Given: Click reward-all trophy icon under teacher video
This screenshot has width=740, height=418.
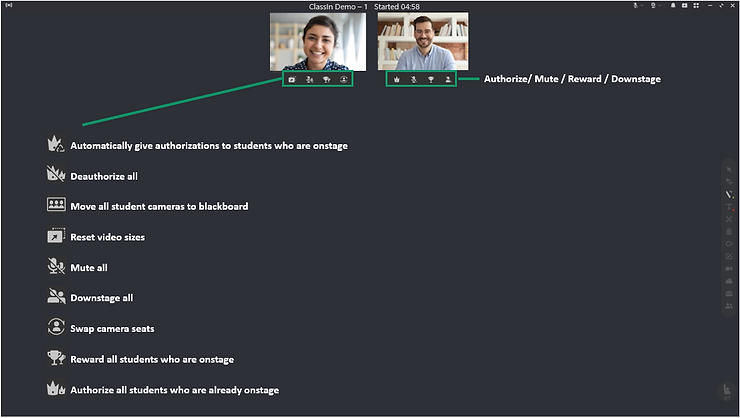Looking at the screenshot, I should tap(326, 78).
